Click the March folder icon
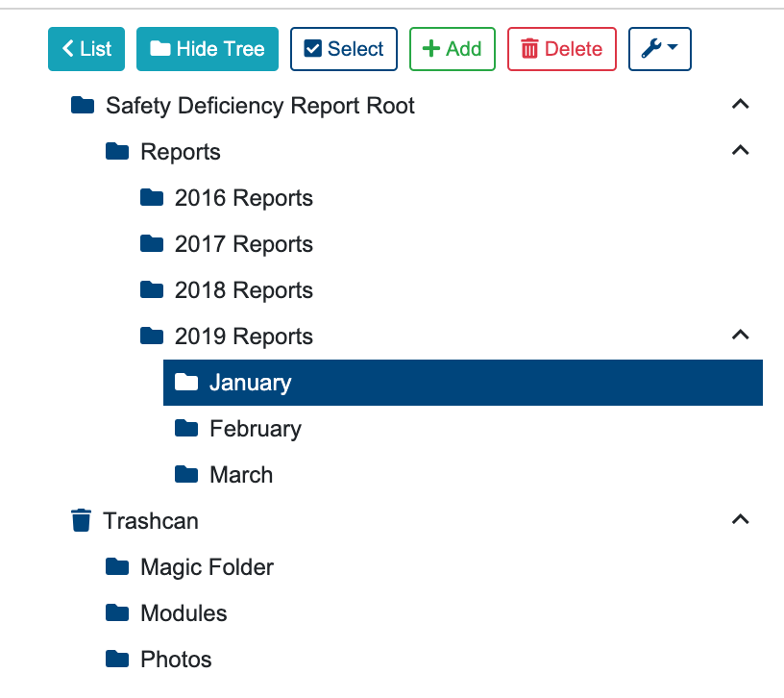784x698 pixels. point(186,474)
